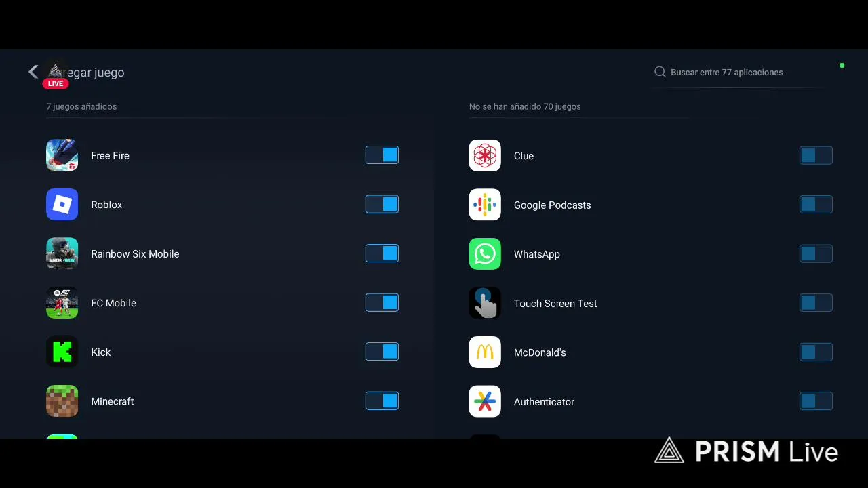This screenshot has width=868, height=488.
Task: Select the Authenticator label
Action: pos(544,402)
